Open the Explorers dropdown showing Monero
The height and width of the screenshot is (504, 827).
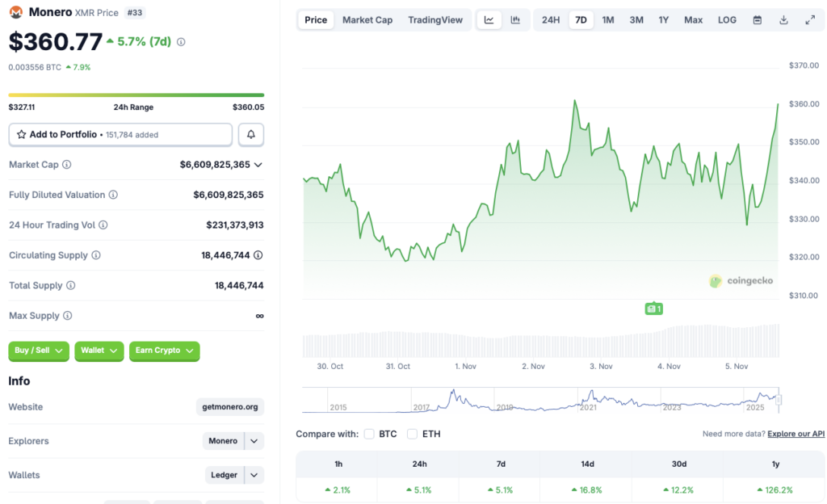click(x=233, y=441)
